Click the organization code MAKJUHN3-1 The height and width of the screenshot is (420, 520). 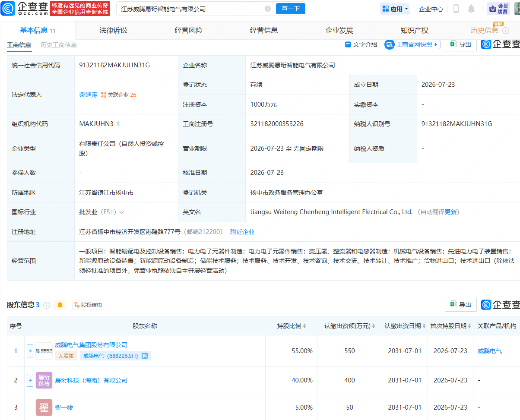(x=99, y=124)
